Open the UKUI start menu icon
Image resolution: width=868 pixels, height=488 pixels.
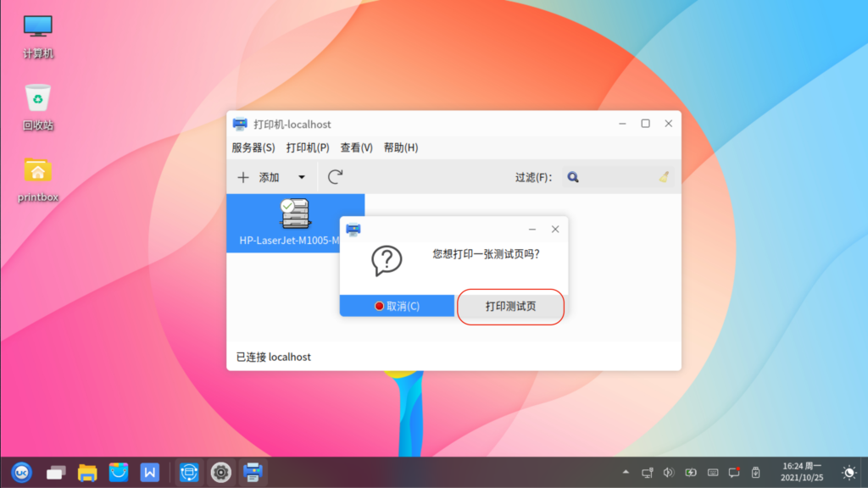click(x=21, y=473)
